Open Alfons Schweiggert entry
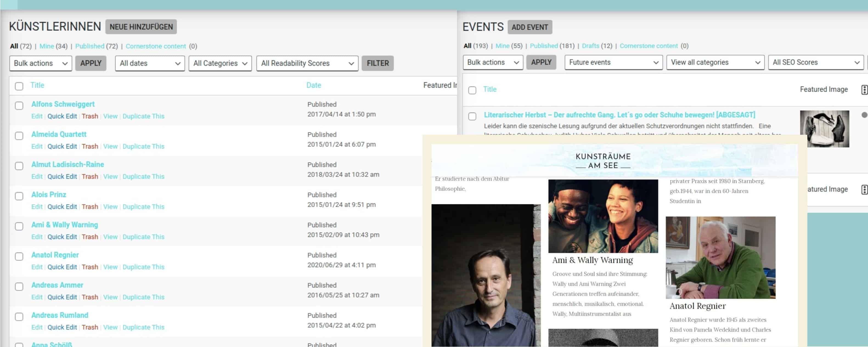This screenshot has width=868, height=347. pyautogui.click(x=63, y=104)
